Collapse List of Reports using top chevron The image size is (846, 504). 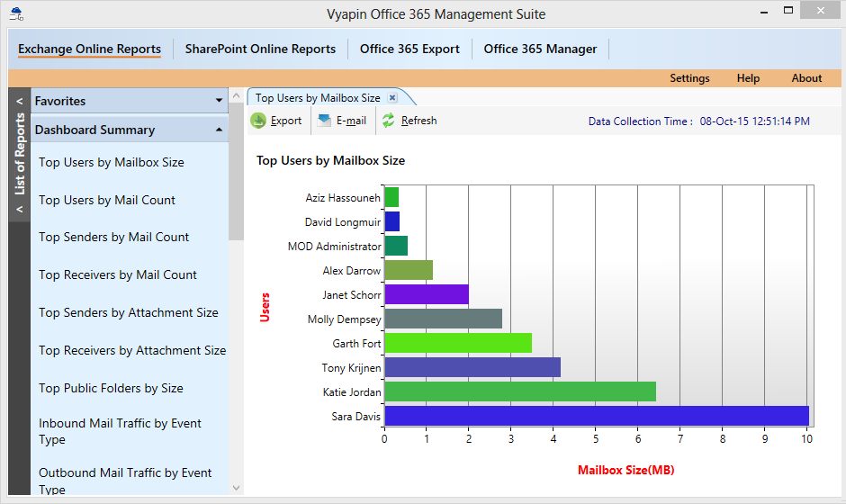click(x=19, y=102)
